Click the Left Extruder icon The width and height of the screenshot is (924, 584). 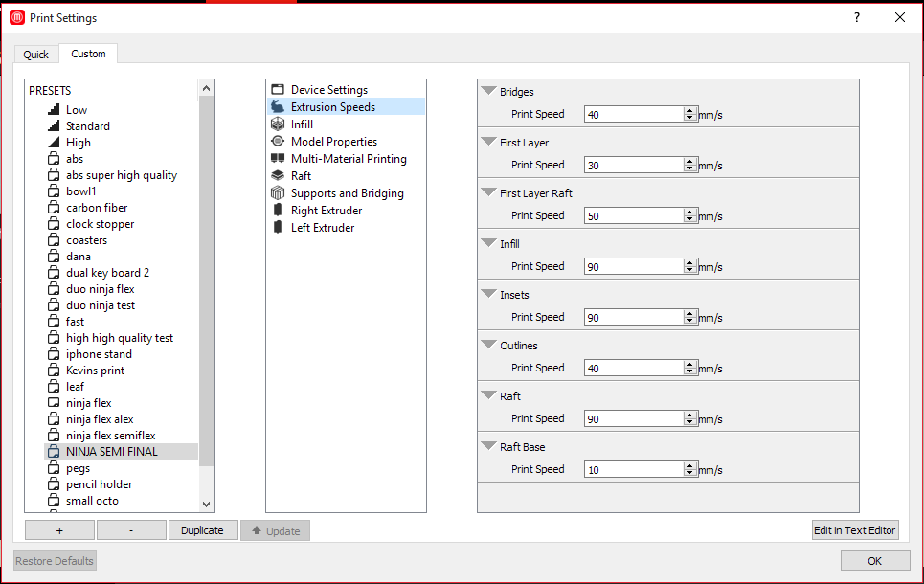pyautogui.click(x=278, y=228)
